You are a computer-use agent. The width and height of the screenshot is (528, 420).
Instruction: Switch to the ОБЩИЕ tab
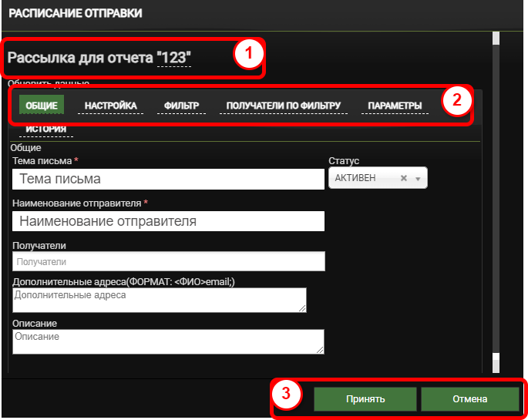click(42, 106)
